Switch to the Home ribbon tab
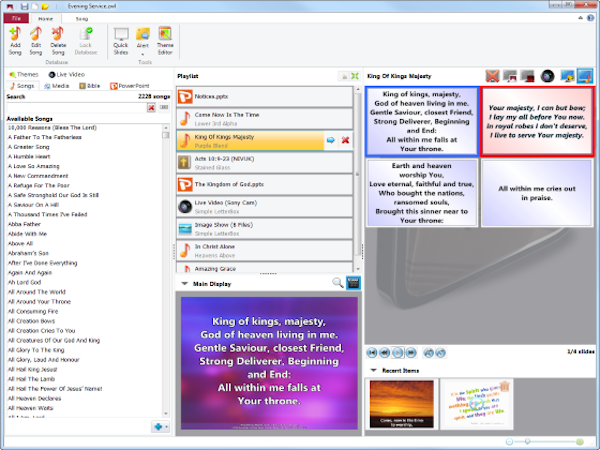 pos(46,19)
